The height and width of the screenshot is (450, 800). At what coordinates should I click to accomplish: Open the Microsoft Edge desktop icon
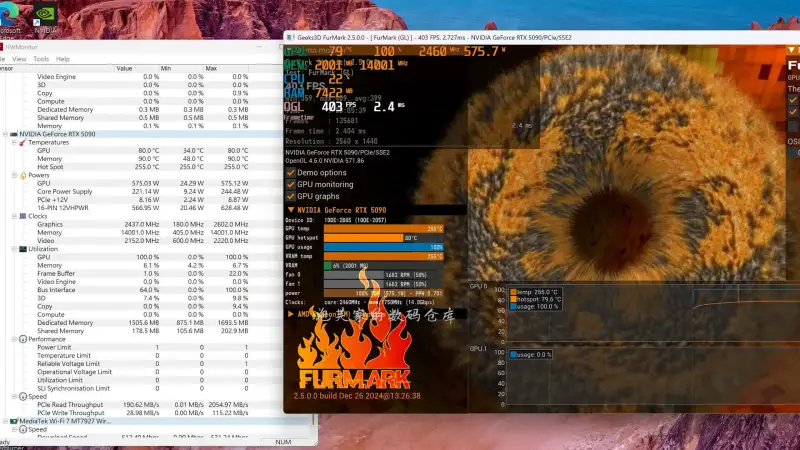(9, 15)
